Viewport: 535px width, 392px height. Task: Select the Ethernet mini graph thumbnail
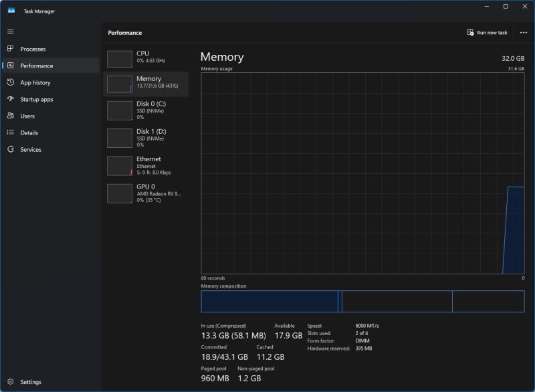pyautogui.click(x=120, y=166)
